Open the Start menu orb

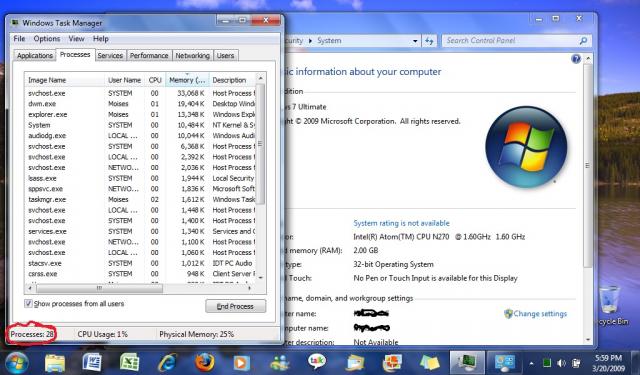16,363
